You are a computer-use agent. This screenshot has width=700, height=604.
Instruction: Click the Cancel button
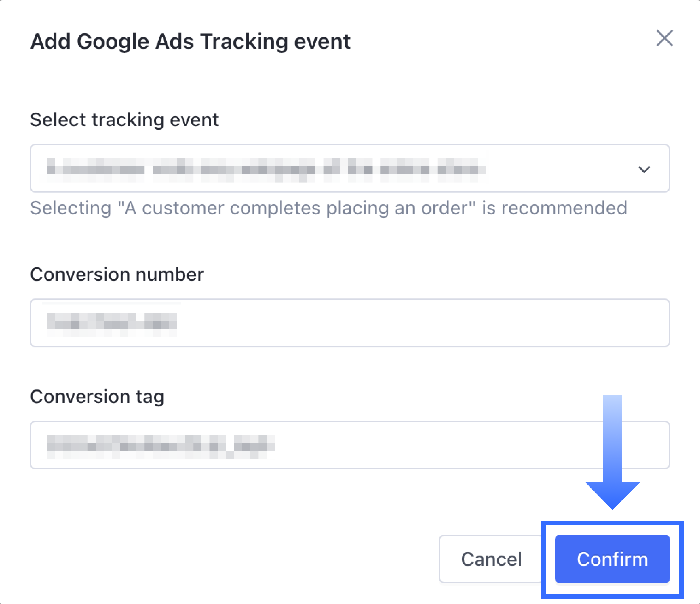491,559
